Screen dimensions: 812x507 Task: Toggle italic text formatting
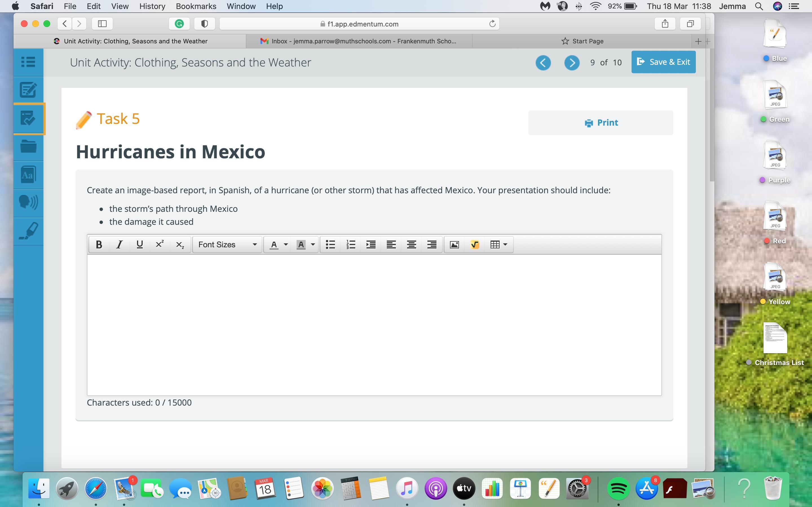click(x=119, y=244)
